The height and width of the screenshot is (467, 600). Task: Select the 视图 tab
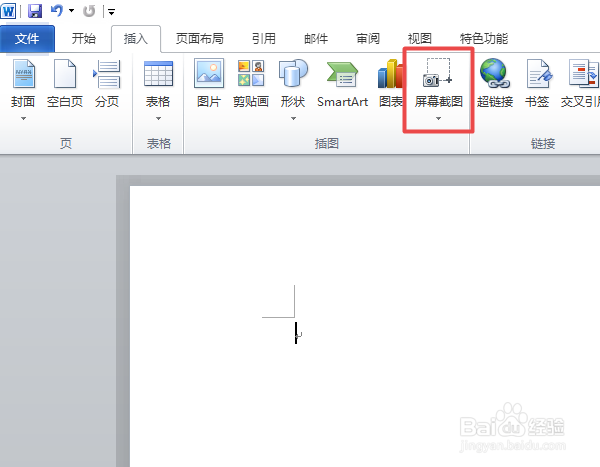pyautogui.click(x=420, y=38)
